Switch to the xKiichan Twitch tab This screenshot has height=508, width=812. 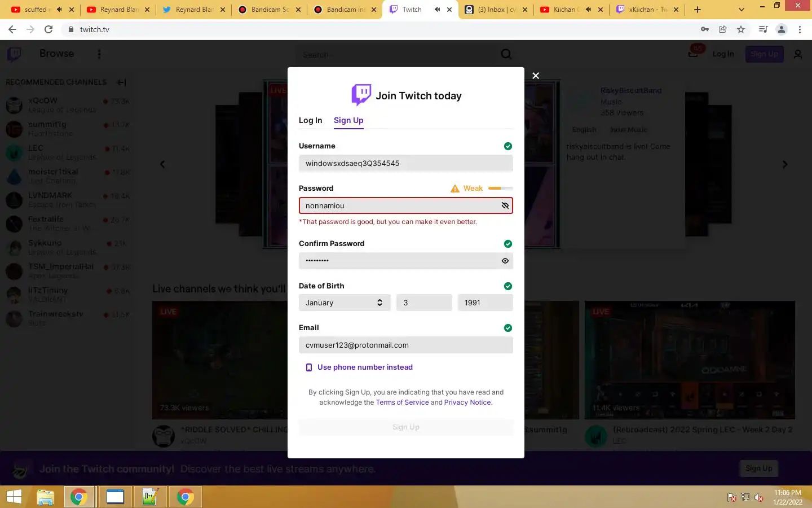(x=646, y=10)
